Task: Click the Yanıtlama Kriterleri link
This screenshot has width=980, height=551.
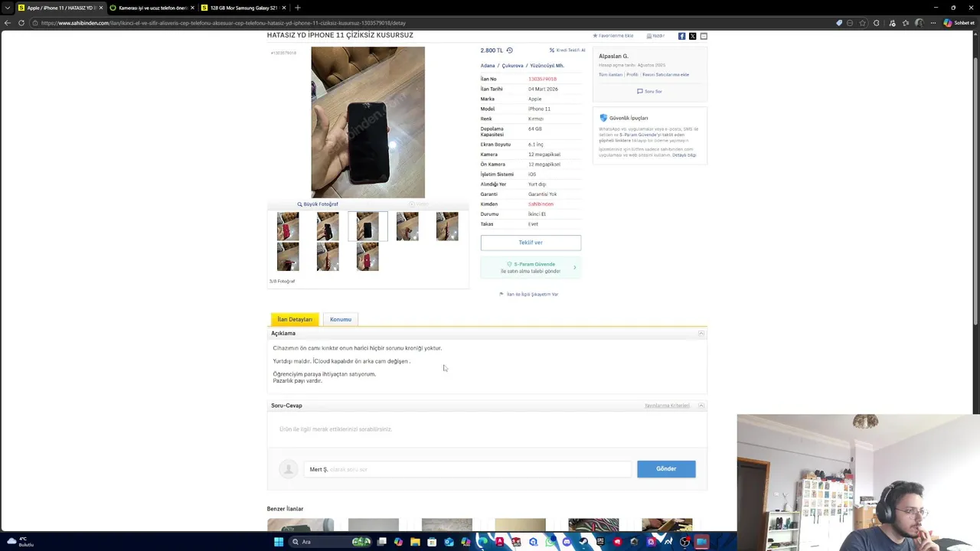Action: [667, 406]
